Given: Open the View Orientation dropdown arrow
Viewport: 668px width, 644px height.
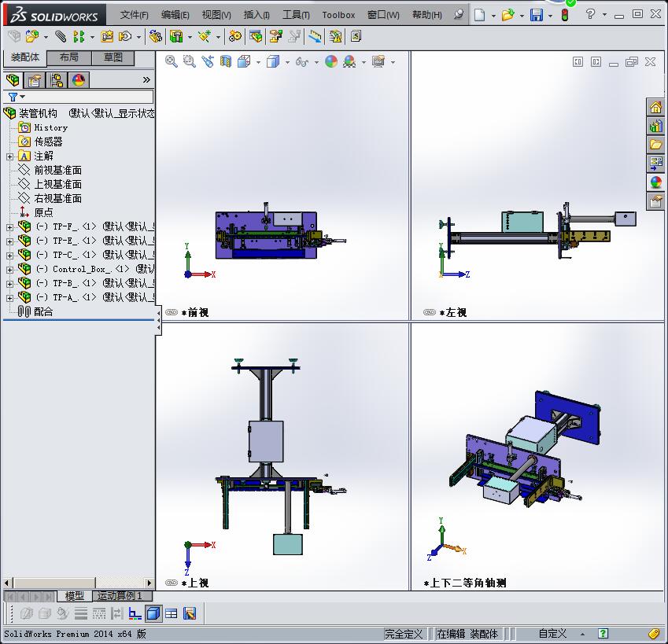Looking at the screenshot, I should click(259, 62).
